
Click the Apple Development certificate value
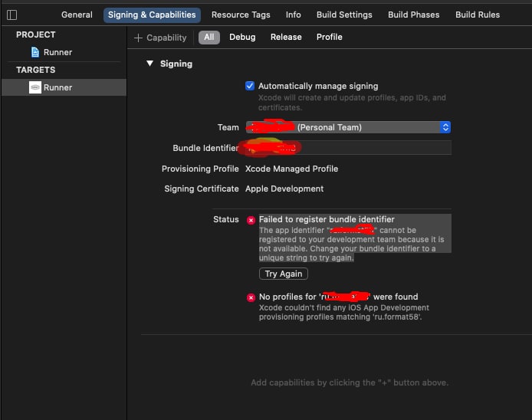tap(284, 189)
